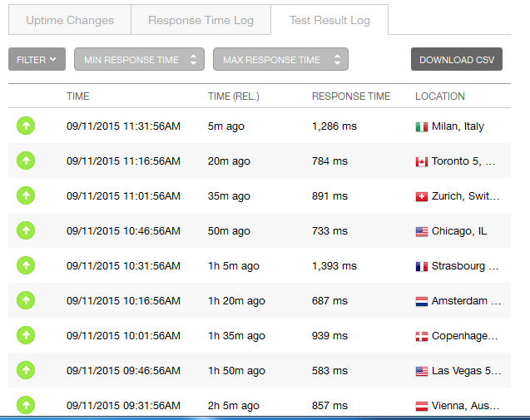530x420 pixels.
Task: Click the Austrian flag beside Vienna
Action: click(x=422, y=406)
